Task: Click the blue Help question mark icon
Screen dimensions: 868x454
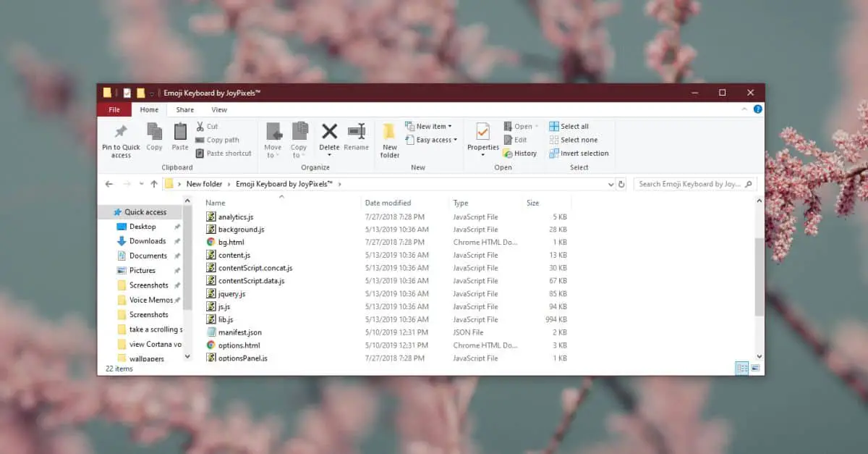Action: coord(757,109)
